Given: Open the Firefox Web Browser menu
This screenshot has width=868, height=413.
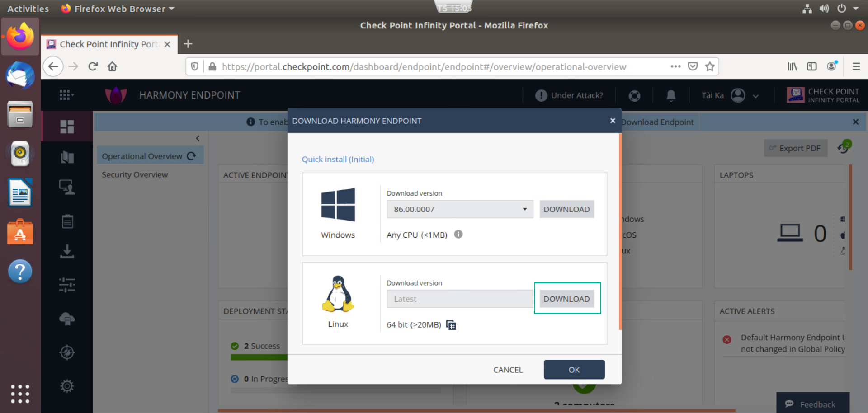Looking at the screenshot, I should tap(117, 8).
